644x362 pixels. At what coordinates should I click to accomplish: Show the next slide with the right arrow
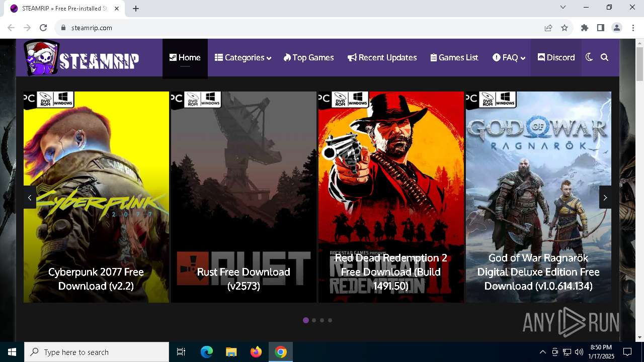point(605,198)
